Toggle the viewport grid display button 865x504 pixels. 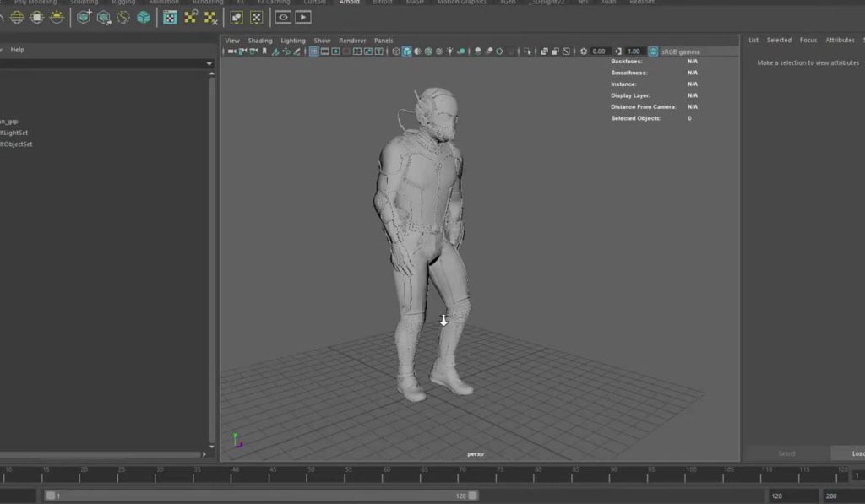tap(313, 51)
